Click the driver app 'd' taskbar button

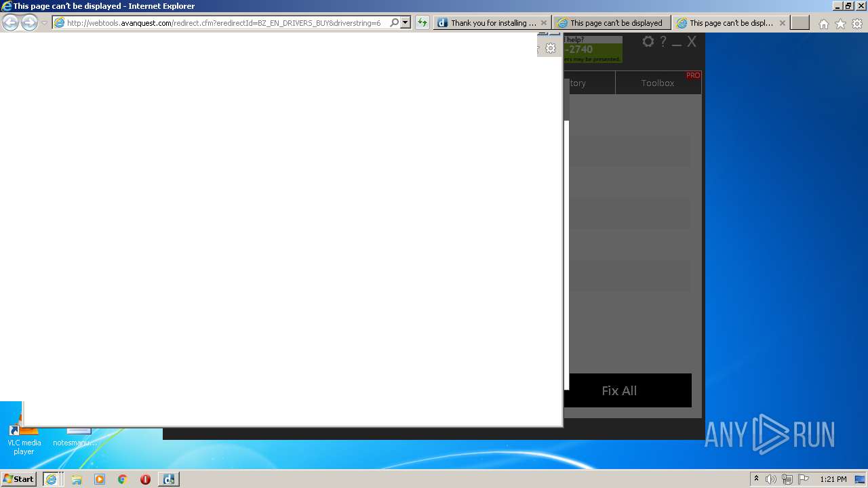169,479
